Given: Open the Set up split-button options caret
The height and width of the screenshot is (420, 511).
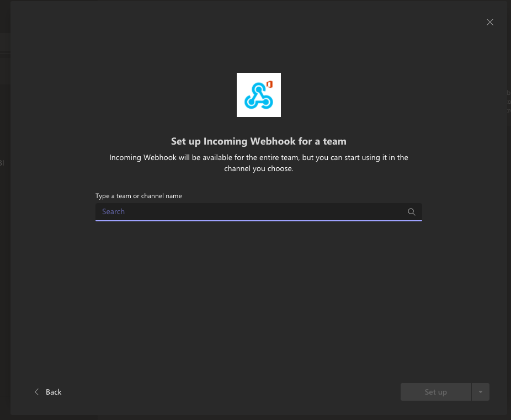Looking at the screenshot, I should [480, 392].
